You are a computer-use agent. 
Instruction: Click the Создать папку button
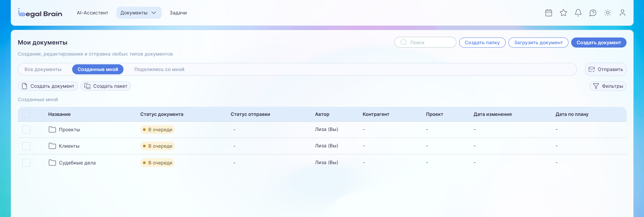482,43
